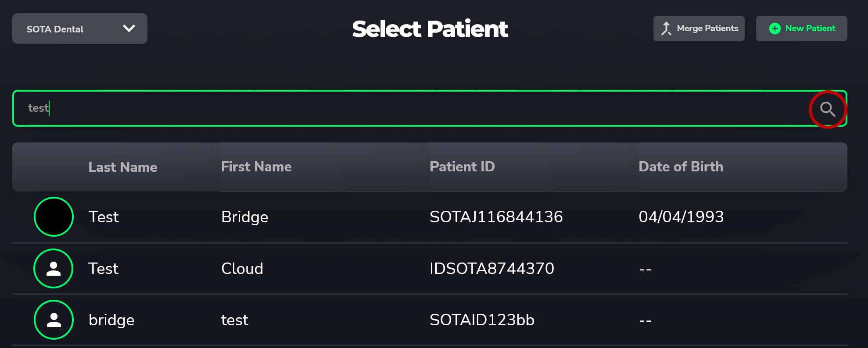Click the Test Cloud person avatar icon
Screen dimensions: 868x348
click(54, 268)
